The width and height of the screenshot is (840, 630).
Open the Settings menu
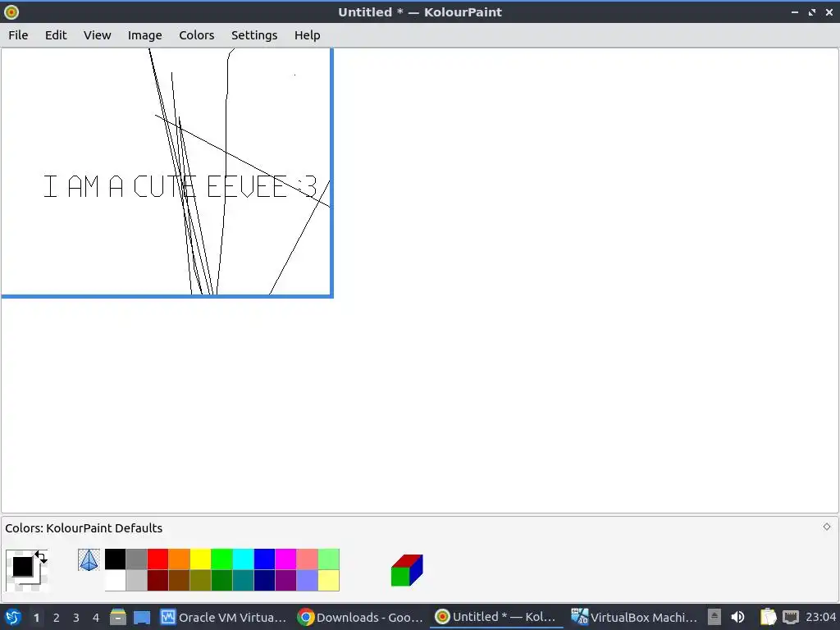tap(254, 35)
